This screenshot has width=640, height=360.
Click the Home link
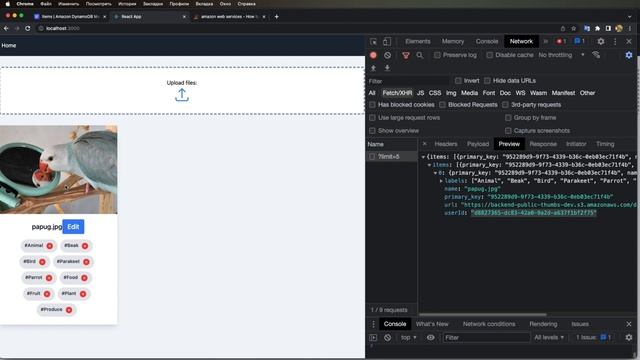tap(9, 46)
